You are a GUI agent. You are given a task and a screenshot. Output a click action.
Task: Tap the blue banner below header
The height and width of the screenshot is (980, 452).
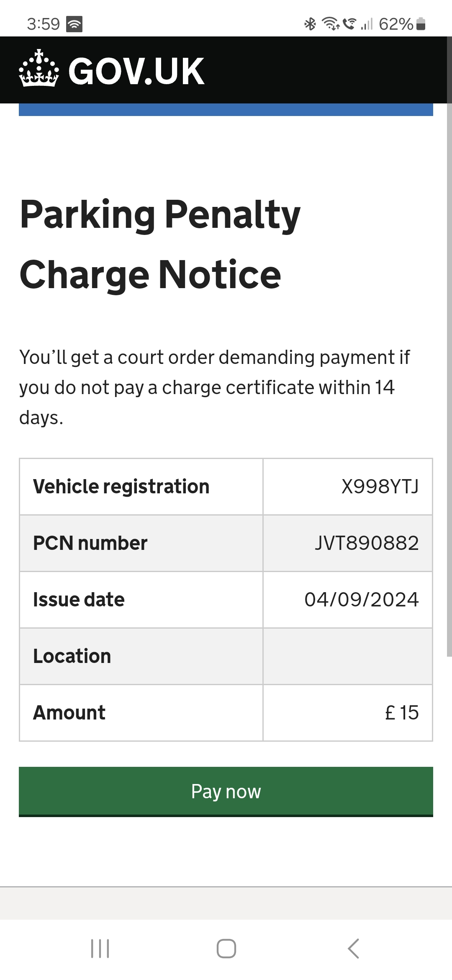click(x=226, y=110)
